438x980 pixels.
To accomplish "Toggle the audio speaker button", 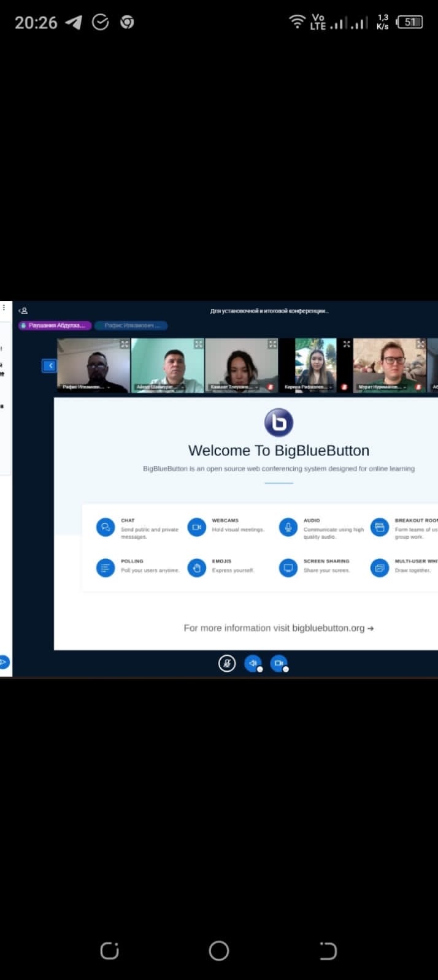I will click(x=253, y=663).
